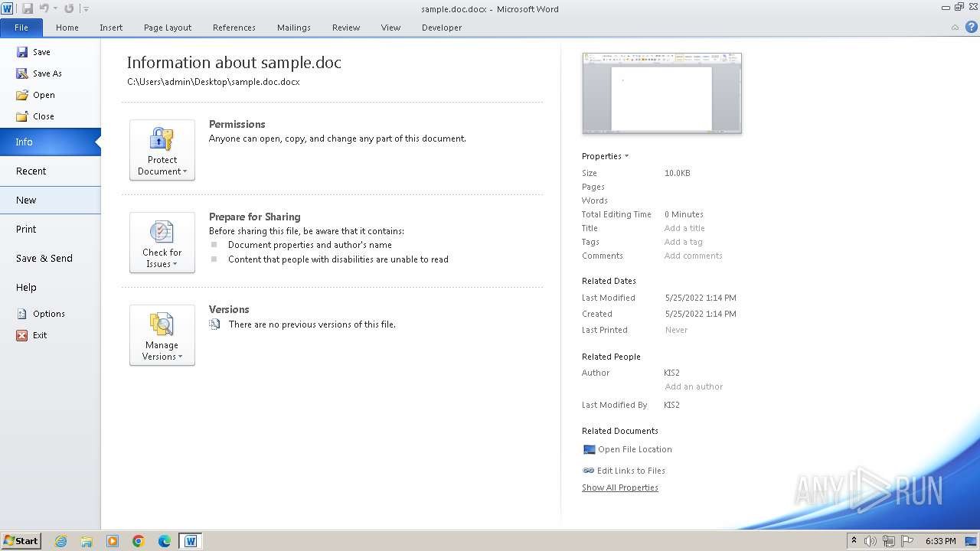
Task: Expand the Manage Versions dropdown
Action: (162, 335)
